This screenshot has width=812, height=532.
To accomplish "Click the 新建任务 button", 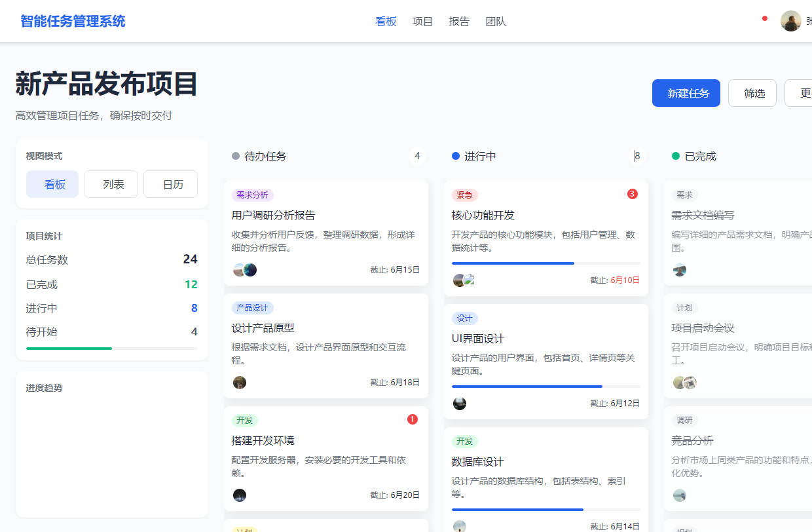I will click(686, 93).
